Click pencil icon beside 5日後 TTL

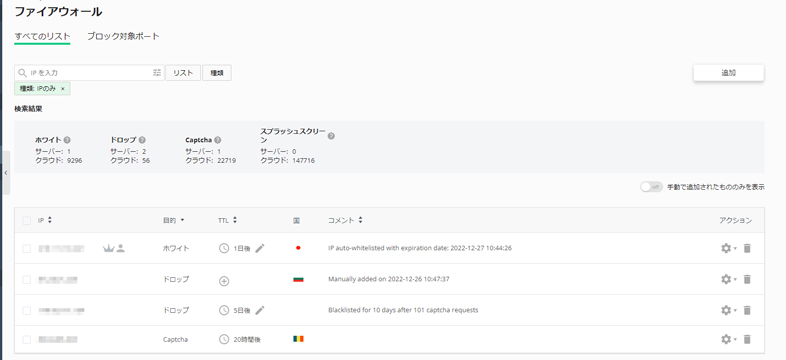[259, 310]
